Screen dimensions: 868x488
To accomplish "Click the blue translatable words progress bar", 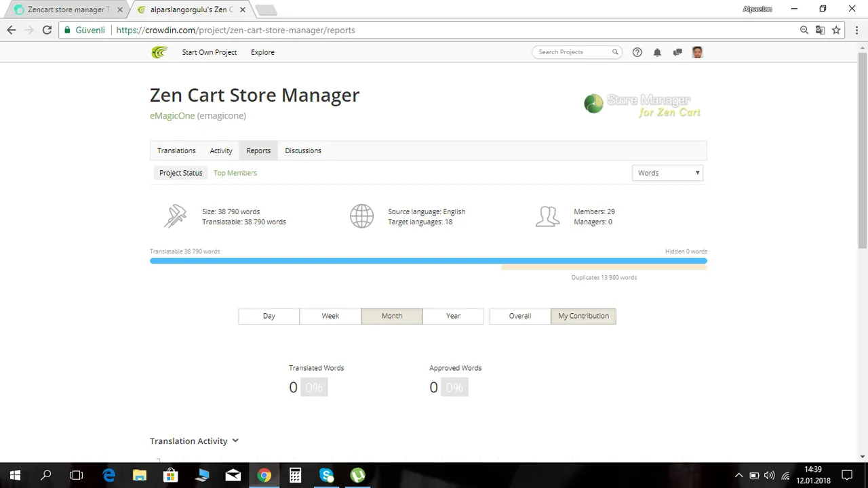I will (x=428, y=260).
